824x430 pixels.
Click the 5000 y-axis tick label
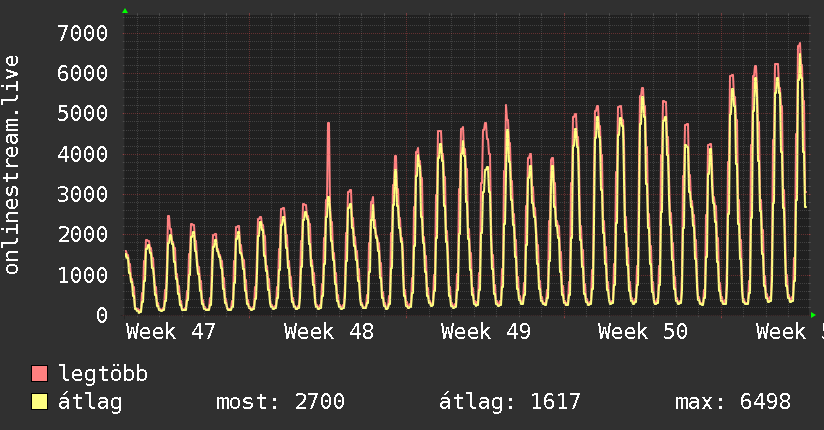tap(82, 114)
